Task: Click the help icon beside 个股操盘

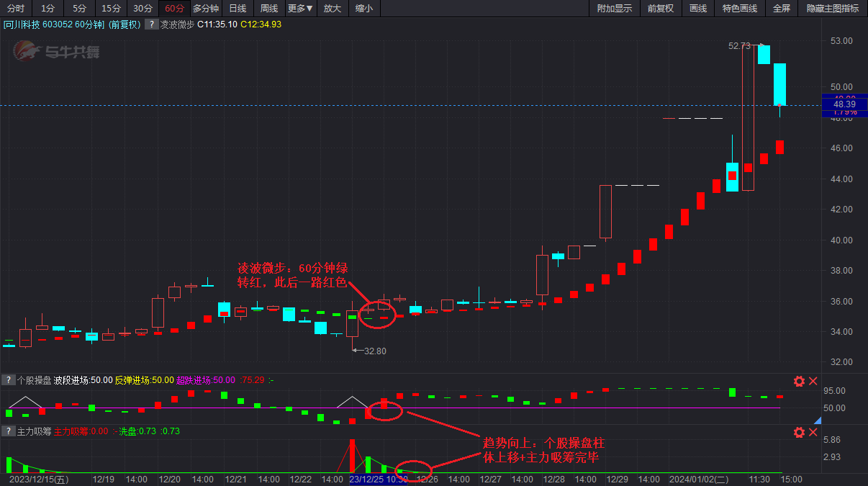Action: pyautogui.click(x=8, y=380)
